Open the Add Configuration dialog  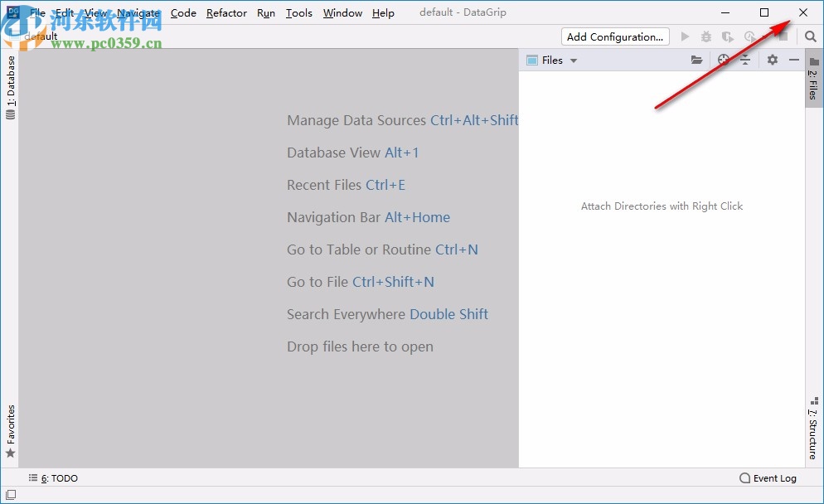tap(615, 36)
